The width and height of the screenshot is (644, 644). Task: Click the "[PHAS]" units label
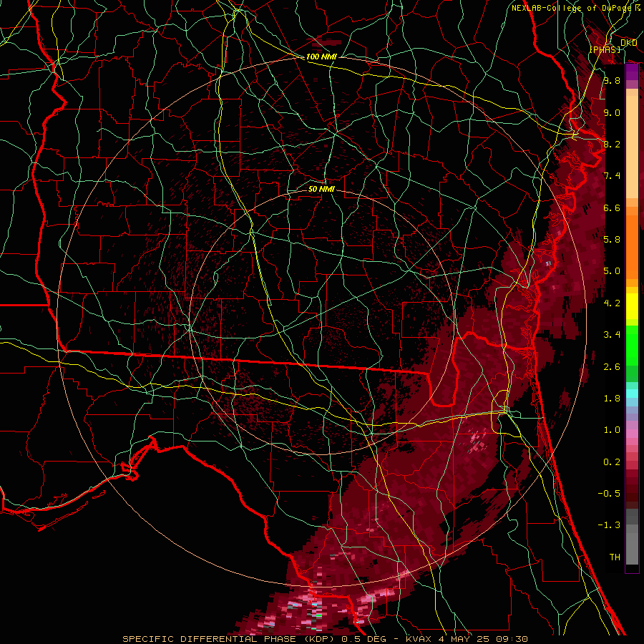[x=605, y=50]
